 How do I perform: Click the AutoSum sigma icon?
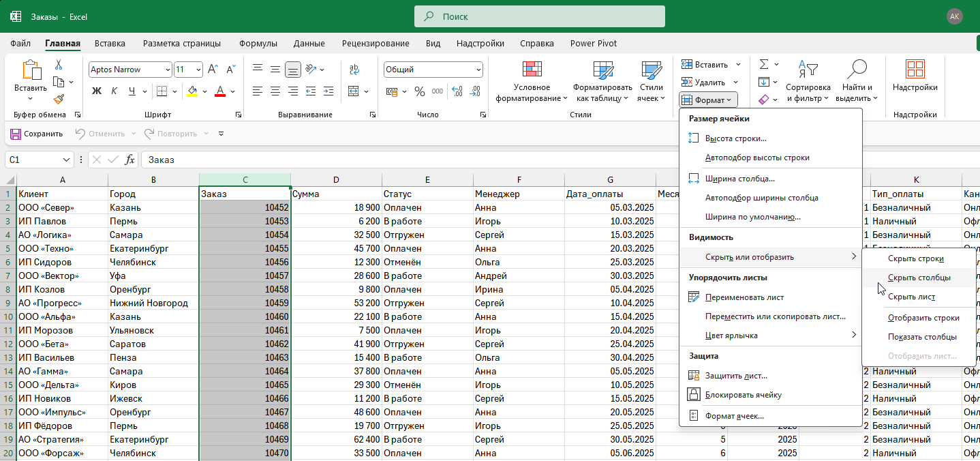[x=764, y=65]
